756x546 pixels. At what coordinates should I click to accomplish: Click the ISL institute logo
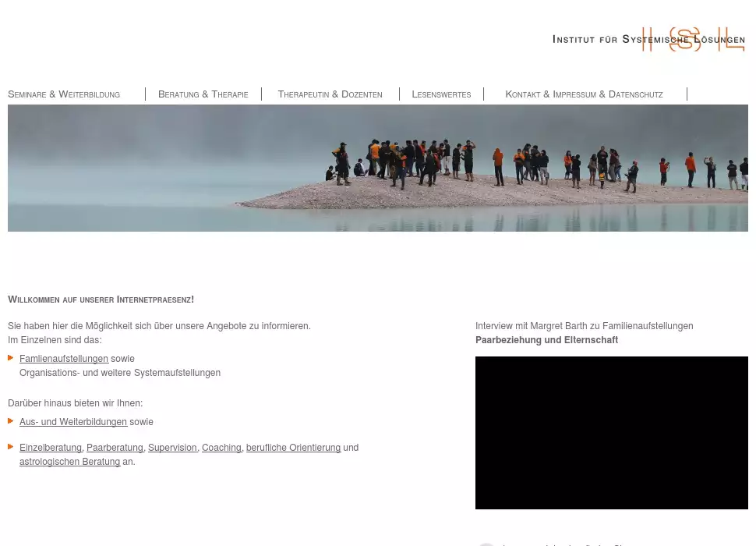click(692, 39)
